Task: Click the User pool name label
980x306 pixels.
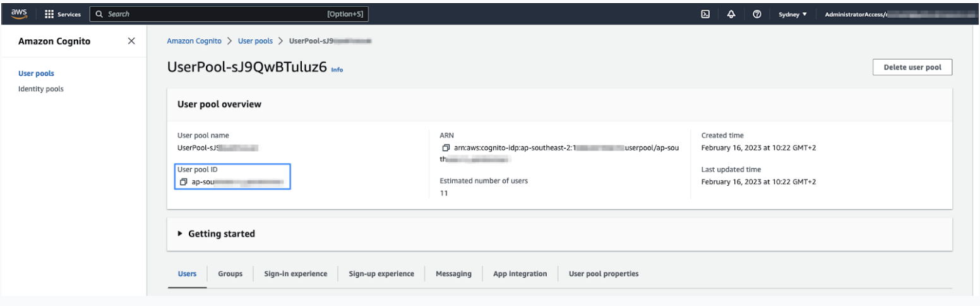Action: [x=203, y=135]
